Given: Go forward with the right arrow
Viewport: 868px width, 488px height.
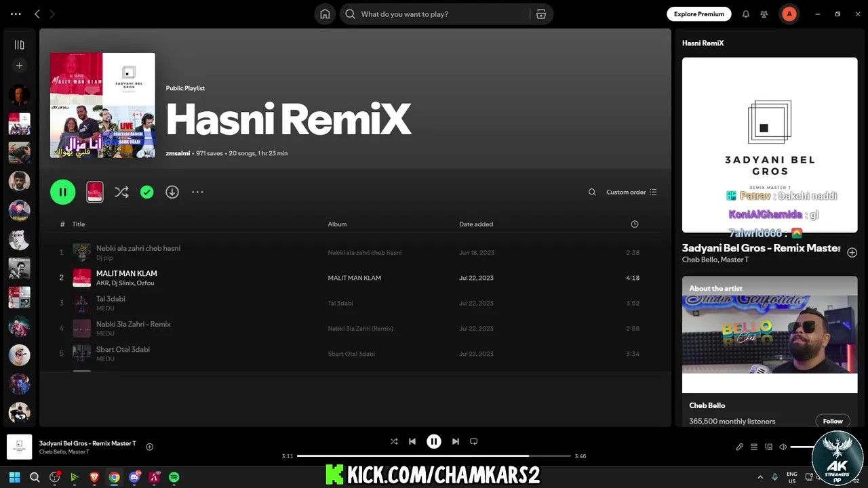Looking at the screenshot, I should (52, 14).
